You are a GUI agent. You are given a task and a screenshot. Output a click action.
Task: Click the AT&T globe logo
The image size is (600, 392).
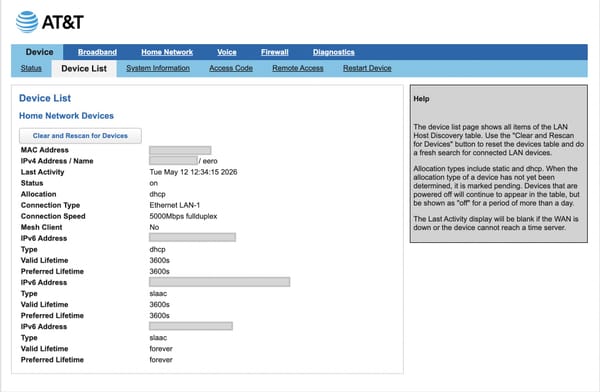click(x=27, y=22)
